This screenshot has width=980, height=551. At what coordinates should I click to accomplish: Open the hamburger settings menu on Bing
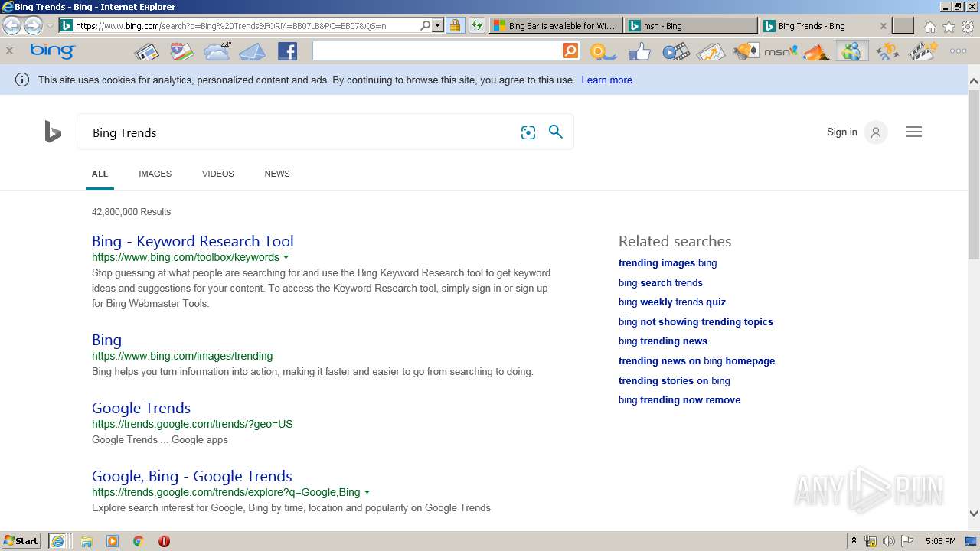coord(913,132)
